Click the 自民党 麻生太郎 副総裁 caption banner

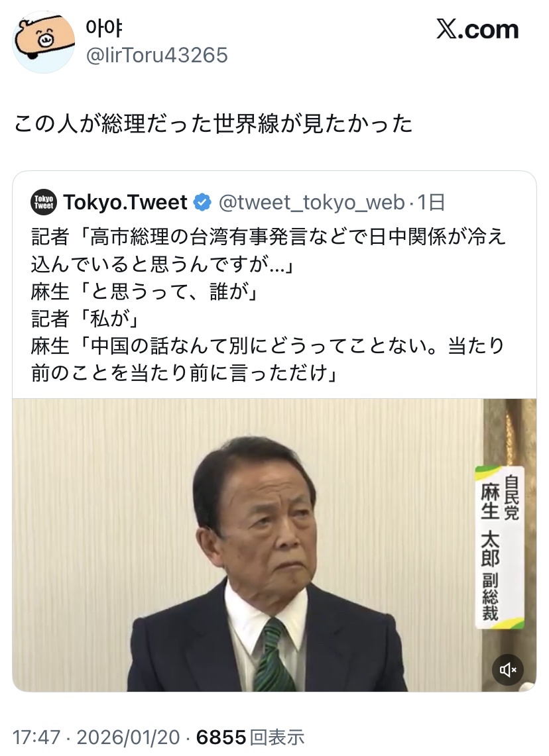(x=499, y=547)
